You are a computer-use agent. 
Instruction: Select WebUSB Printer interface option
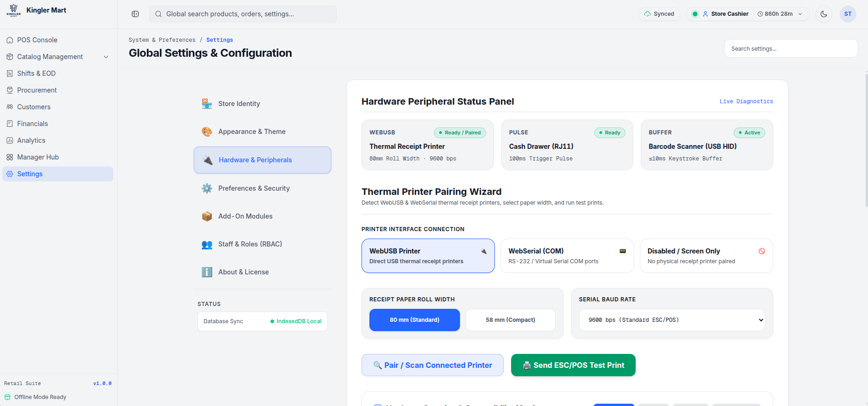pyautogui.click(x=428, y=256)
